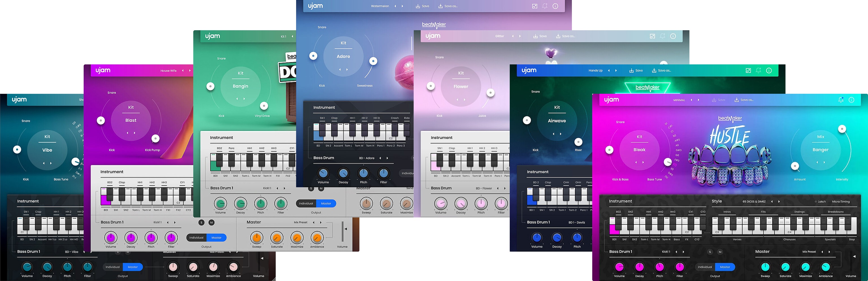Screen dimensions: 868x281
Task: Open the notifications bell in the Glitter window
Action: [663, 36]
